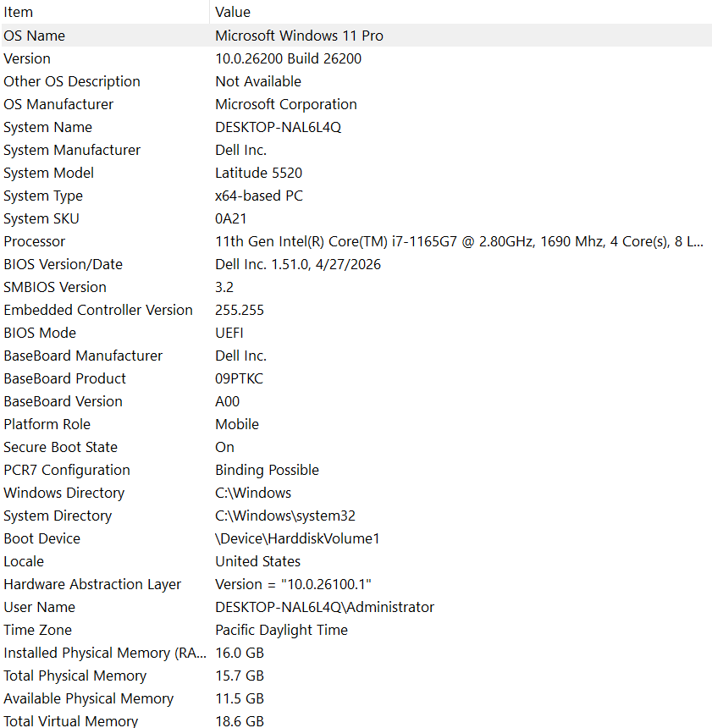The image size is (712, 728).
Task: Click the Binding Possible value
Action: [267, 470]
